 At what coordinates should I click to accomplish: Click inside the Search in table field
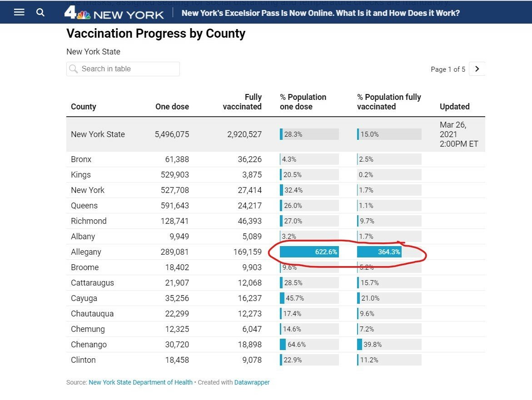tap(123, 69)
